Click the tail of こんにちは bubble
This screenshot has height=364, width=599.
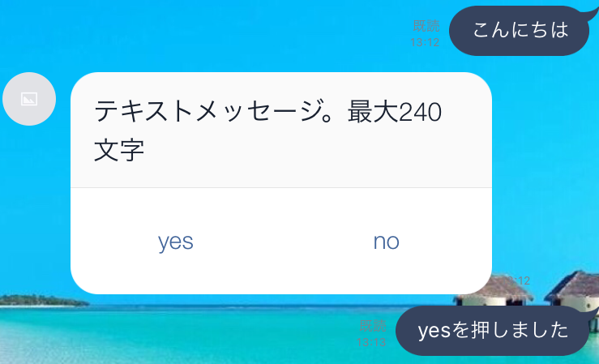pos(590,10)
